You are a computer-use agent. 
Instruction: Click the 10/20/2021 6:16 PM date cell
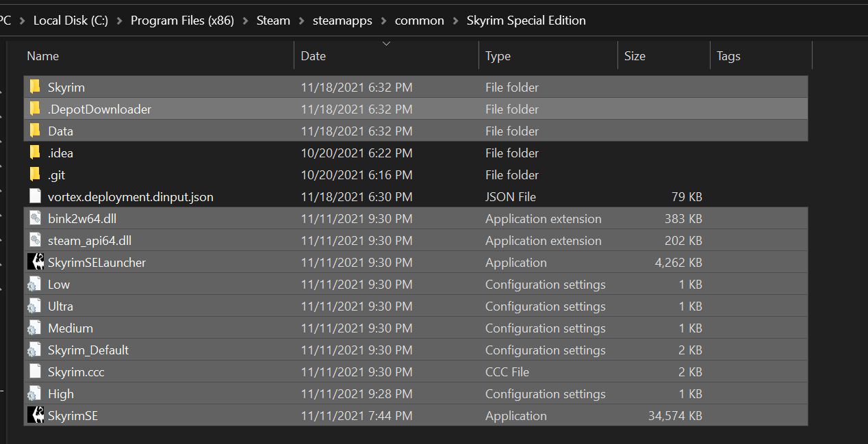click(357, 175)
